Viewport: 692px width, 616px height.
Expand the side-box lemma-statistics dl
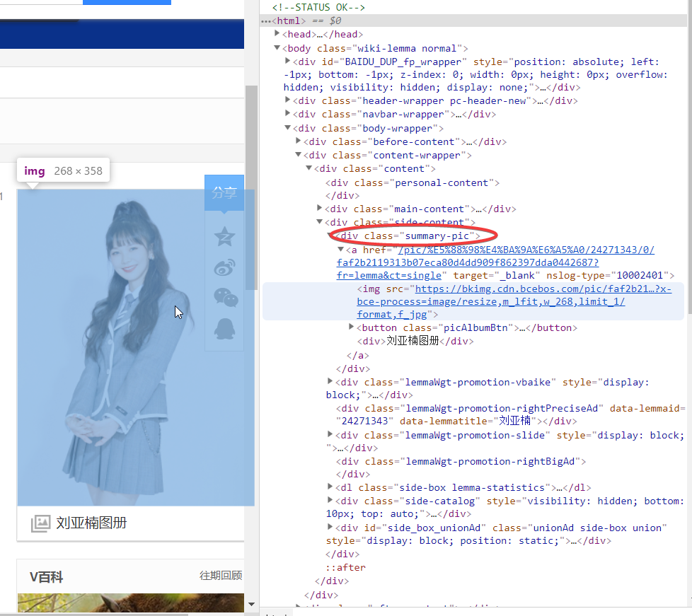pyautogui.click(x=330, y=487)
